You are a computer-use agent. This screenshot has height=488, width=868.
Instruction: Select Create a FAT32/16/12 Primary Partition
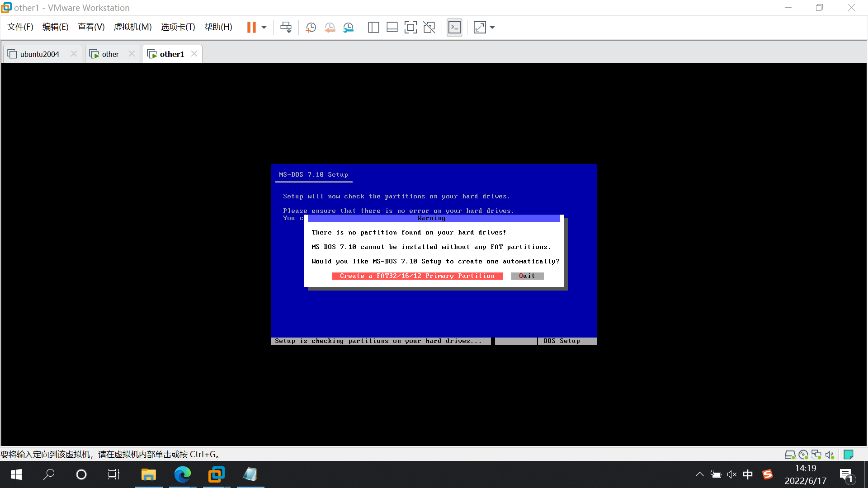[x=417, y=276]
